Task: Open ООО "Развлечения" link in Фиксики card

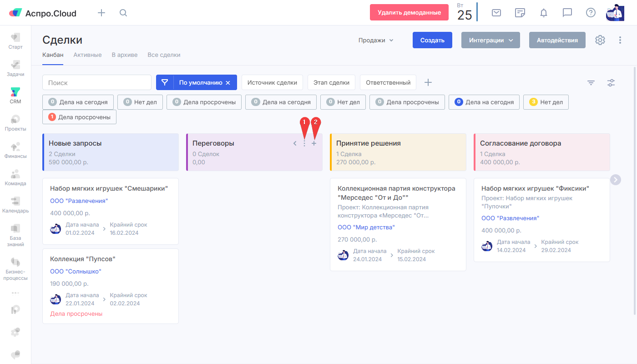Action: pos(510,218)
